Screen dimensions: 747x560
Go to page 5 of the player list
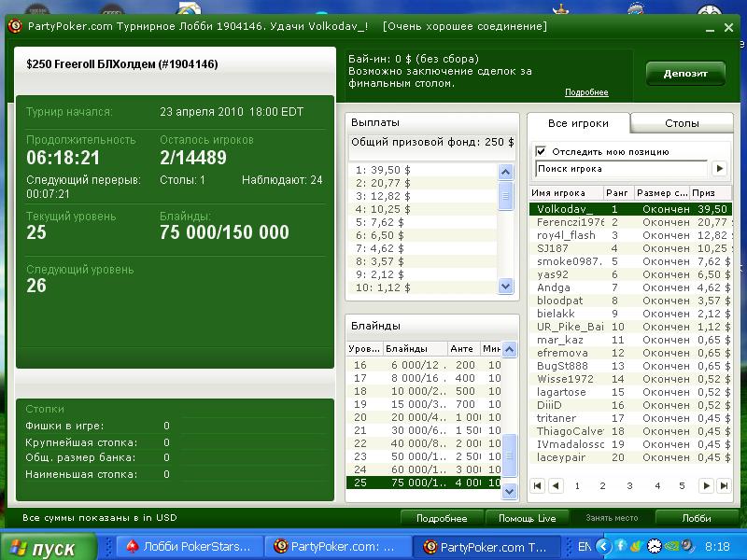click(x=682, y=485)
